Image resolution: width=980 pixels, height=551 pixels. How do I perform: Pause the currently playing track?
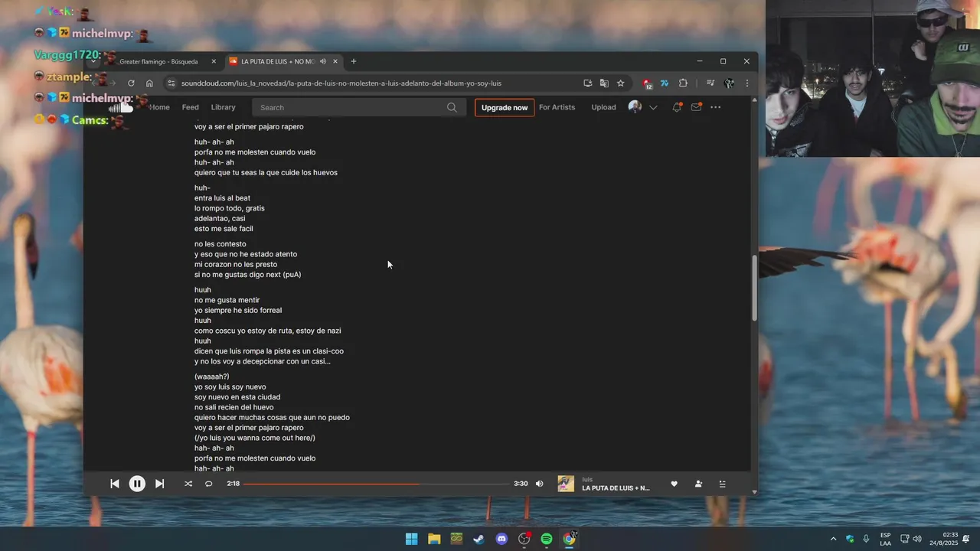click(x=137, y=484)
